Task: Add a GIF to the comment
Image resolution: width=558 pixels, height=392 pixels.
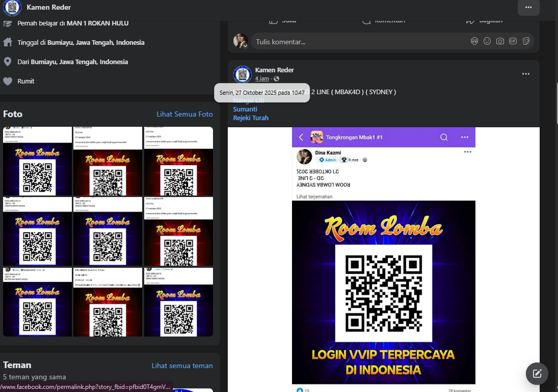Action: point(513,41)
